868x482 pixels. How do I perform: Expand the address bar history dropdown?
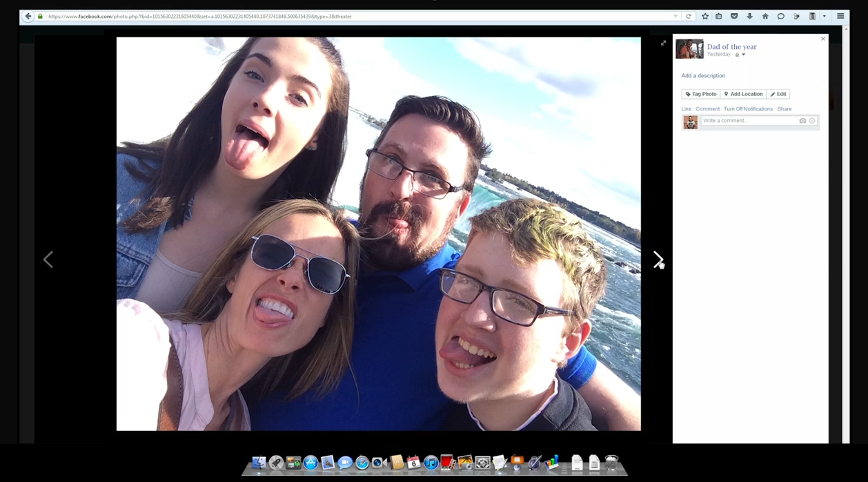675,17
